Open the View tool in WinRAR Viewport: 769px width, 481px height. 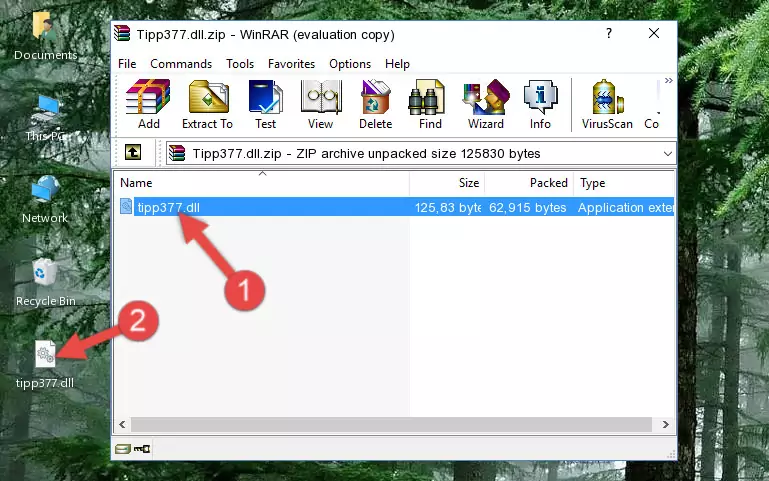point(321,104)
